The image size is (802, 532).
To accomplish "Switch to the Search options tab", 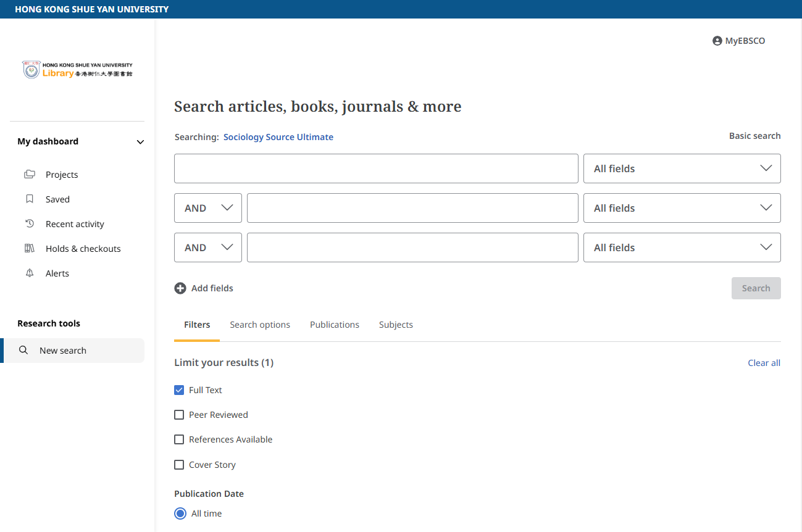I will pyautogui.click(x=260, y=325).
